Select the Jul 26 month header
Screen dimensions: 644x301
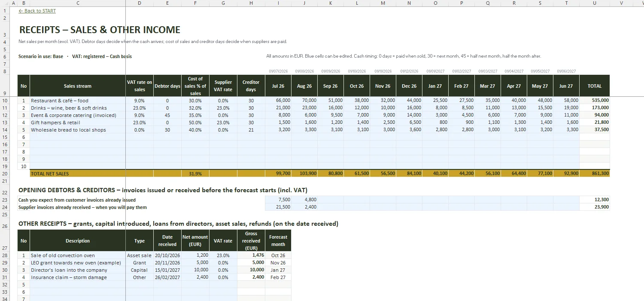coord(278,86)
